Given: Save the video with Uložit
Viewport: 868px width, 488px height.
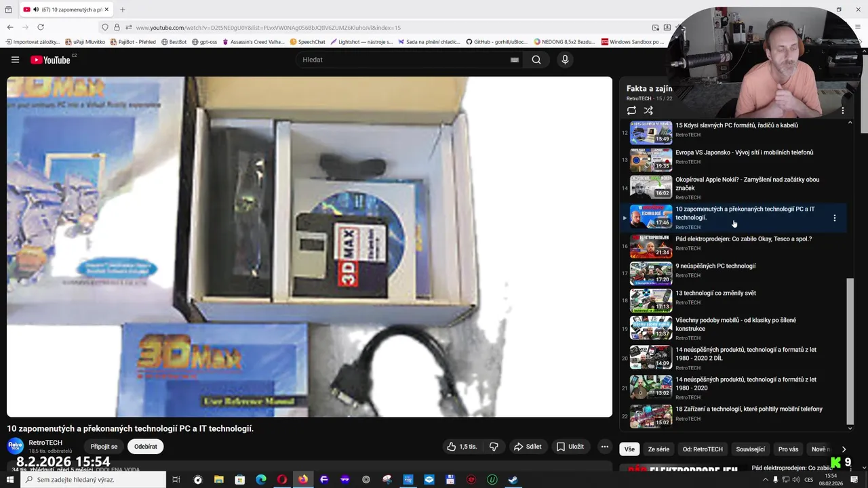Looking at the screenshot, I should (x=570, y=447).
